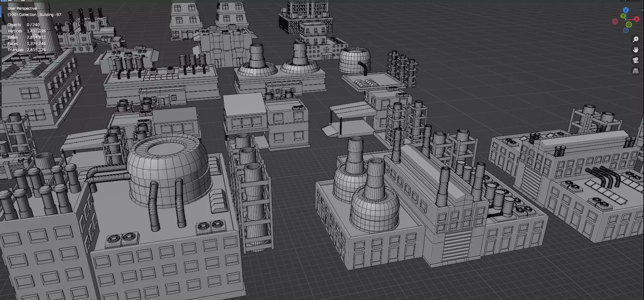This screenshot has width=644, height=300.
Task: Click the red X axis gizmo handle
Action: [x=637, y=19]
